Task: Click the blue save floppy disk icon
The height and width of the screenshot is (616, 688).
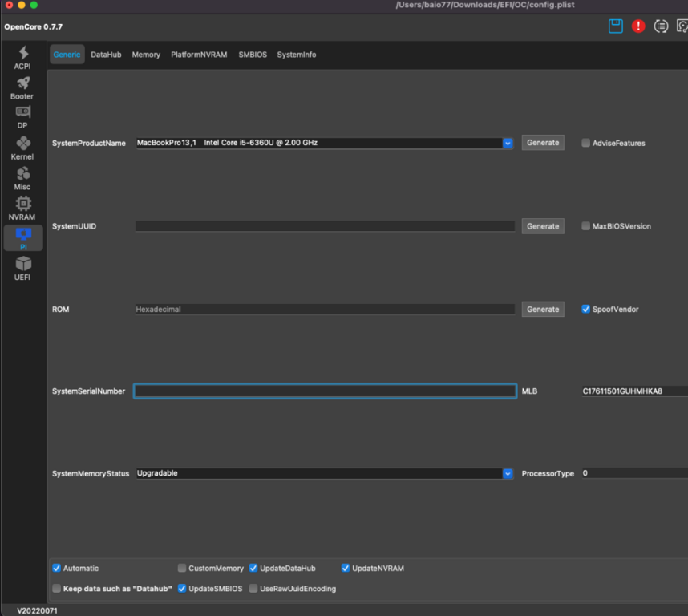Action: pyautogui.click(x=616, y=26)
